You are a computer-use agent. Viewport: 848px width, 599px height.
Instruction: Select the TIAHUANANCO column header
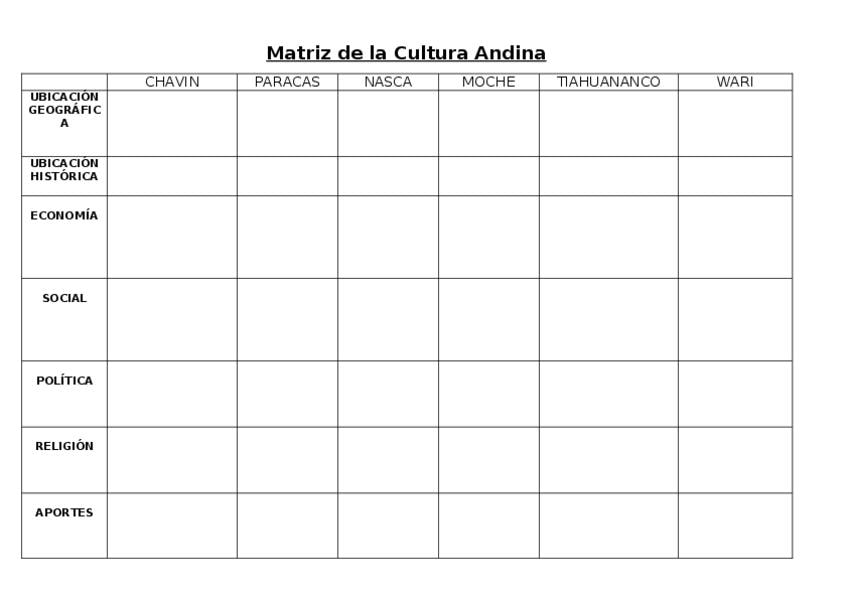(x=608, y=82)
